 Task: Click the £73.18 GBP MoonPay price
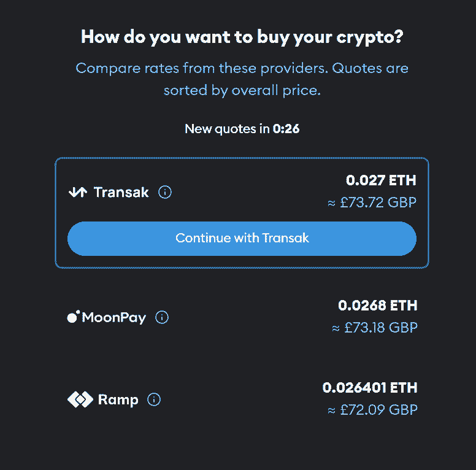point(374,328)
